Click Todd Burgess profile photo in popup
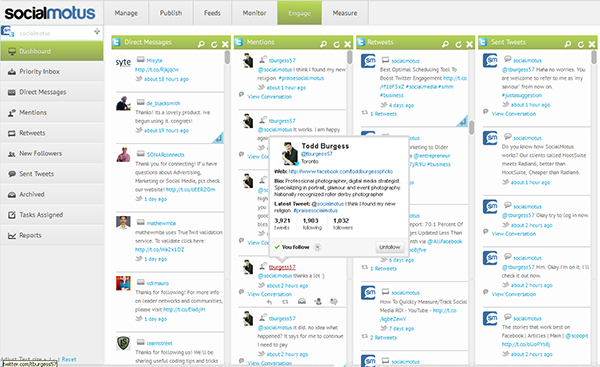This screenshot has height=367, width=600. point(290,153)
